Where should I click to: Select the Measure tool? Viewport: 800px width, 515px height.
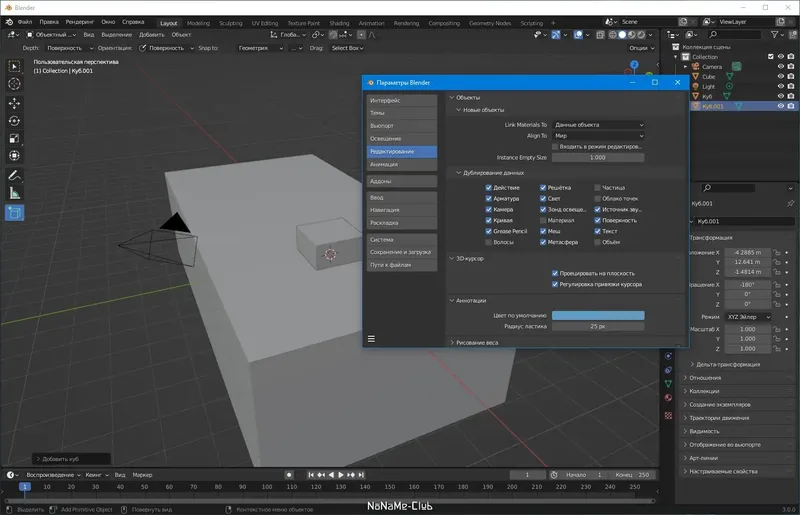click(15, 192)
